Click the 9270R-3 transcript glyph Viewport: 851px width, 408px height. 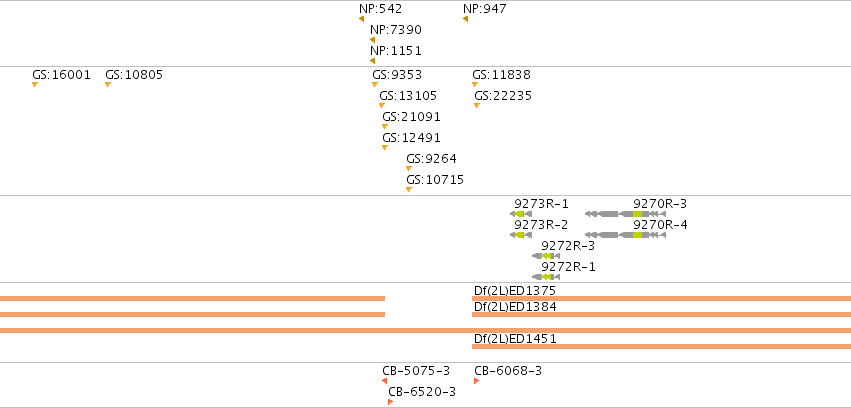coord(625,214)
